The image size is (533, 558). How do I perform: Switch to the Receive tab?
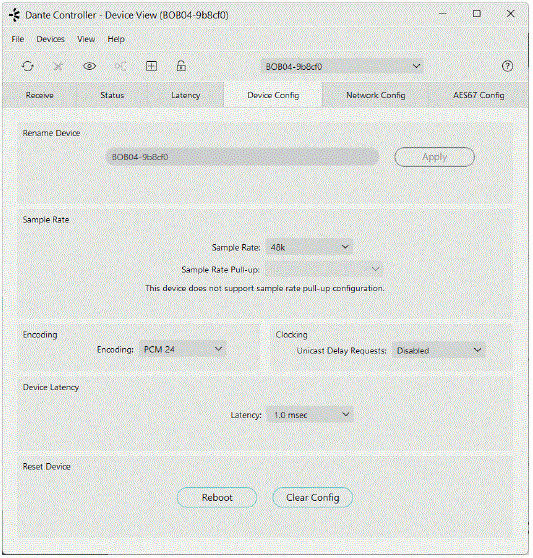coord(39,95)
